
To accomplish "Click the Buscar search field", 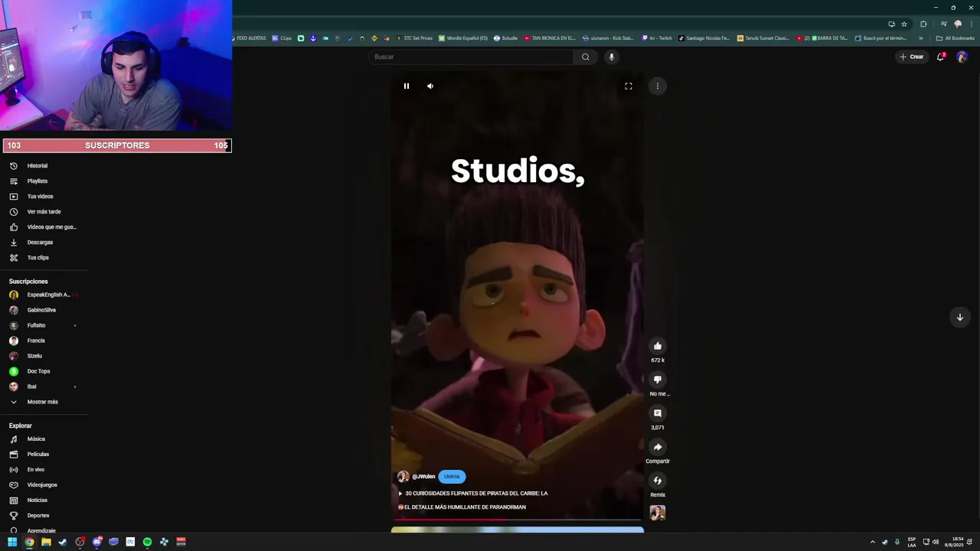I will coord(472,57).
